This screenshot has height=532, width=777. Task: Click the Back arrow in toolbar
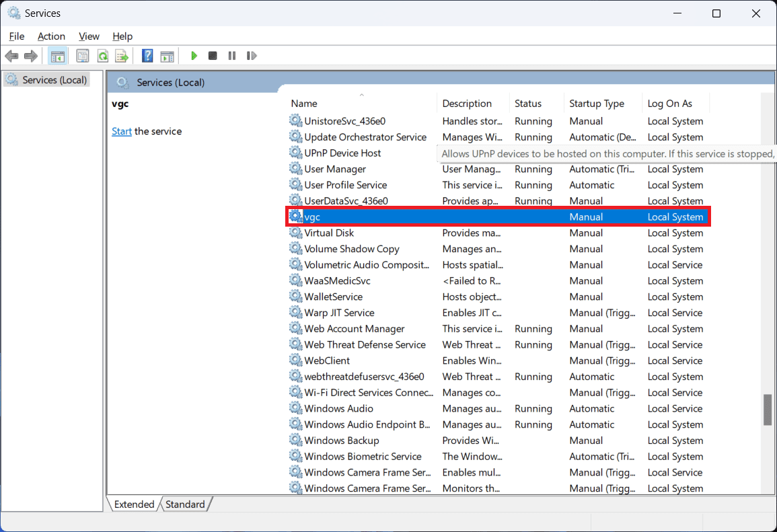pos(11,56)
